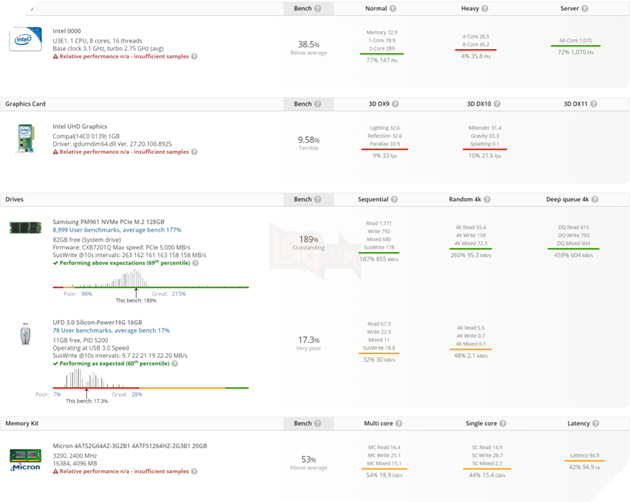Click Samsung PM961 NVMe PCIe M.2 title

coord(110,221)
